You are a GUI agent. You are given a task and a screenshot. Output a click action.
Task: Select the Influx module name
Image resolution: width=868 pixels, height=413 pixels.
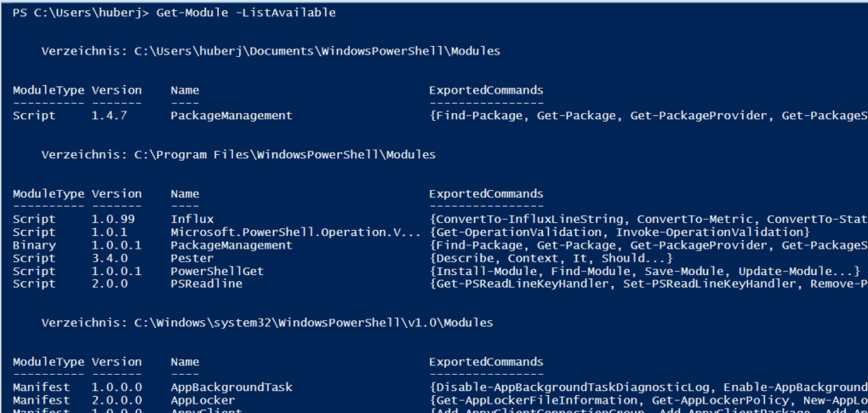tap(192, 219)
